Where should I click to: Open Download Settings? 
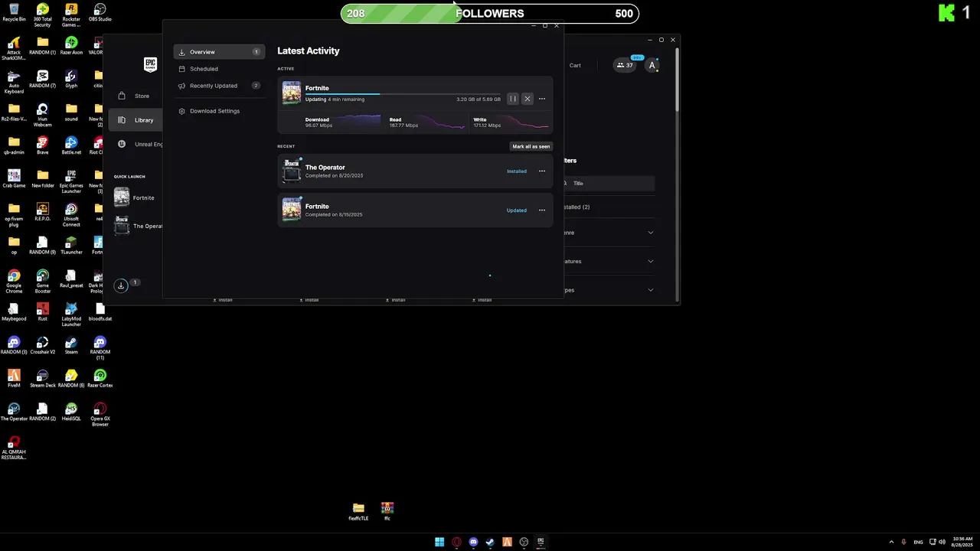209,111
